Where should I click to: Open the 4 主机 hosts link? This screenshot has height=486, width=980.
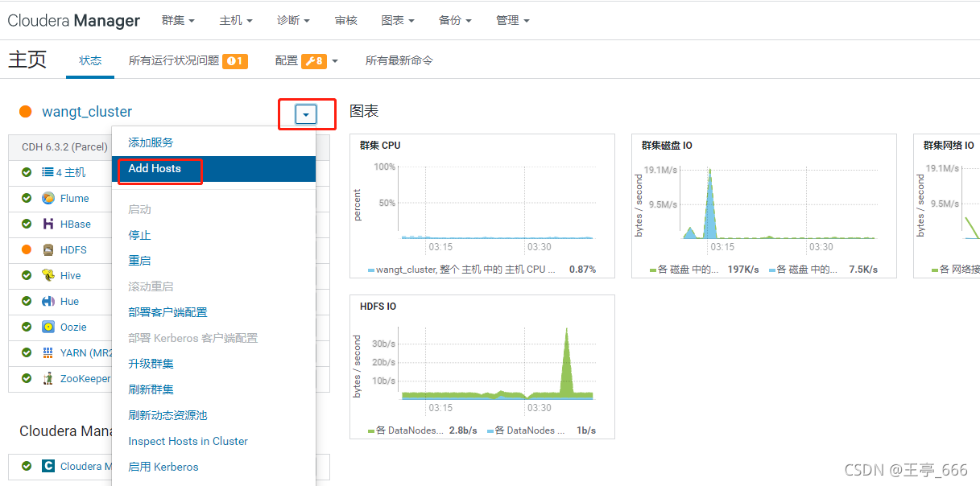coord(71,172)
